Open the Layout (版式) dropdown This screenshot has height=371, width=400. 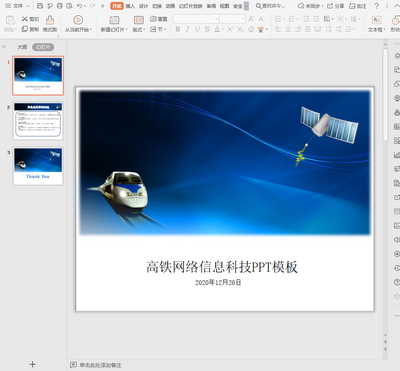139,29
